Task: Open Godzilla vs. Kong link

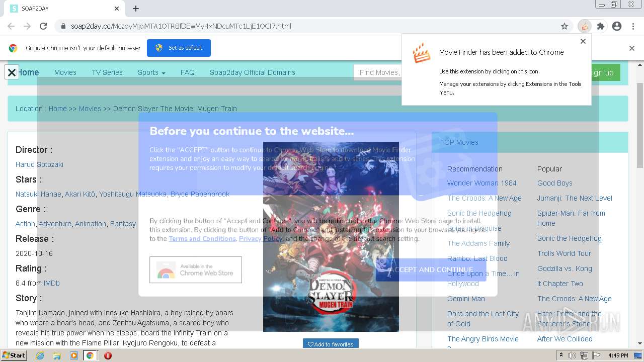Action: (565, 268)
